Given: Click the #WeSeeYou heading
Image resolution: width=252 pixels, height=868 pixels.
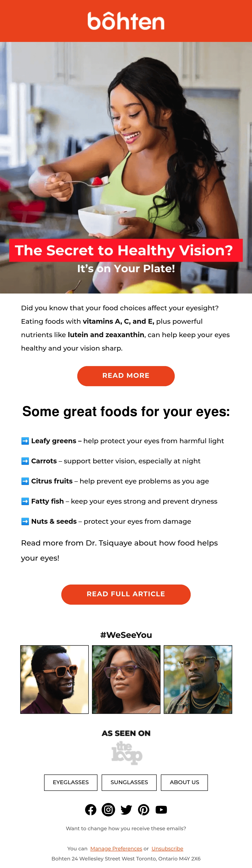Looking at the screenshot, I should (126, 635).
